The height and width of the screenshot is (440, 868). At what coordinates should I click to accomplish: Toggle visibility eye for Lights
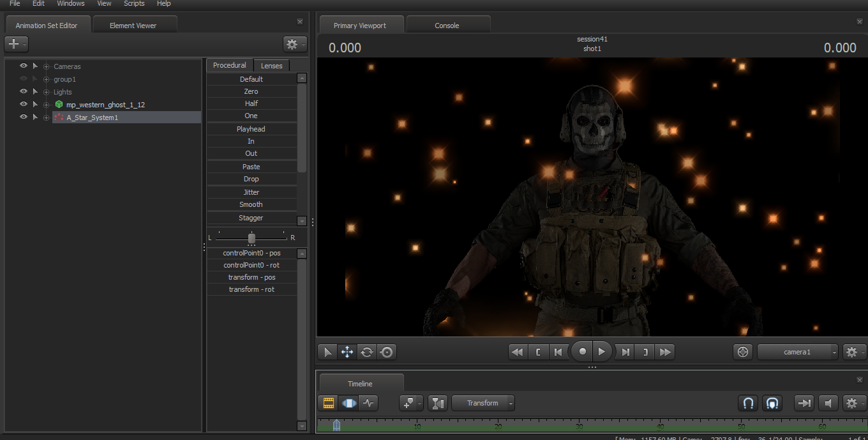tap(24, 91)
